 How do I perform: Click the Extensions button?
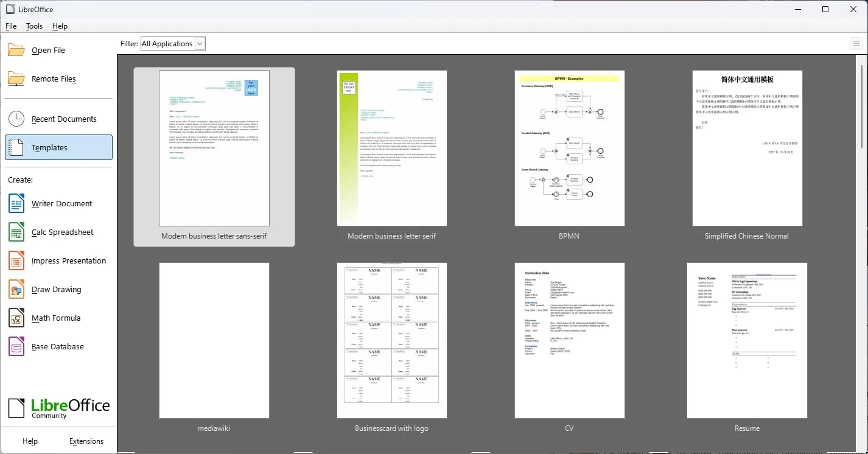[86, 441]
